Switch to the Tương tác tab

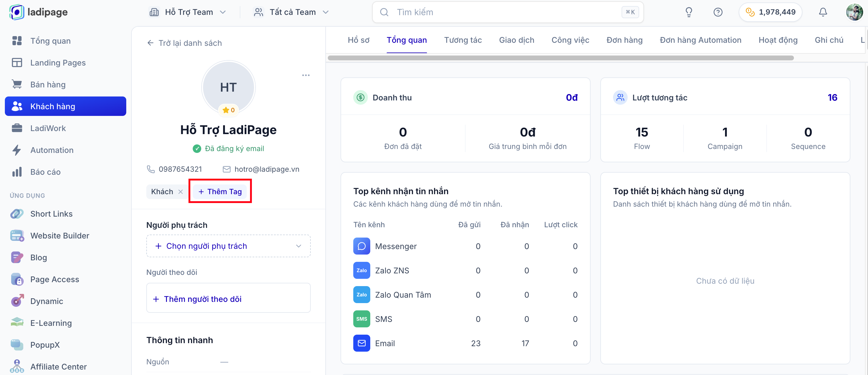click(x=463, y=40)
